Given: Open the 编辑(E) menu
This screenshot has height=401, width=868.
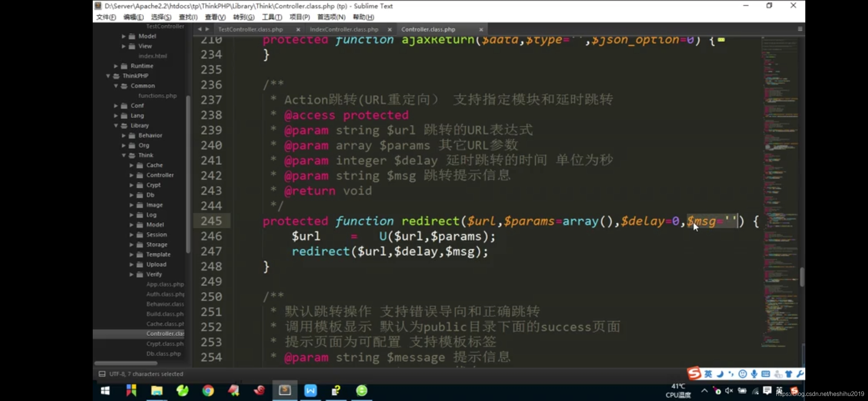Looking at the screenshot, I should [134, 17].
